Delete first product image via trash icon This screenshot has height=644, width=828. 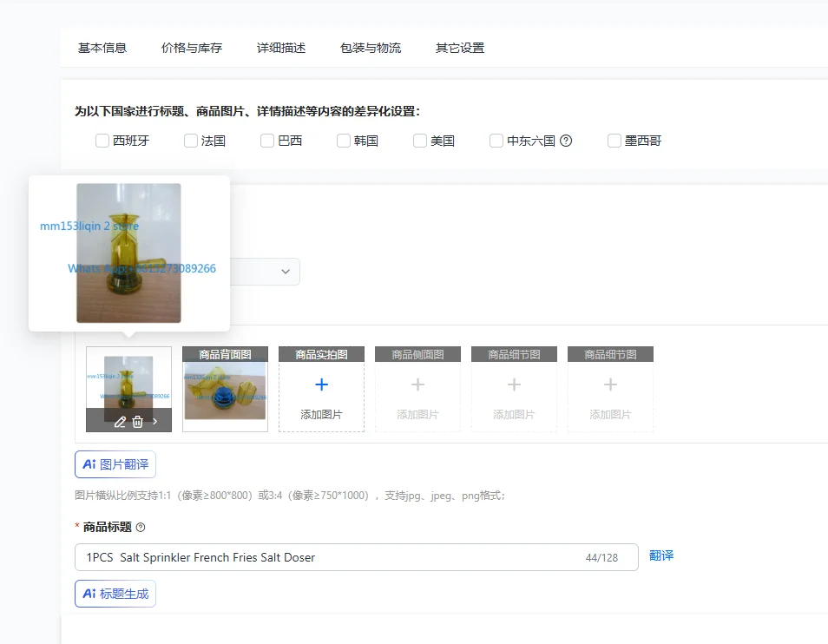[x=137, y=422]
